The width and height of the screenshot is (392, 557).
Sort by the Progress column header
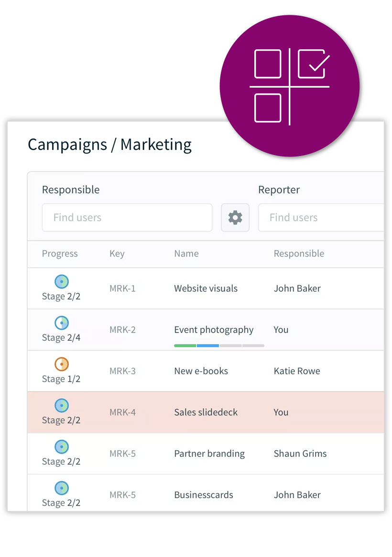pos(60,254)
